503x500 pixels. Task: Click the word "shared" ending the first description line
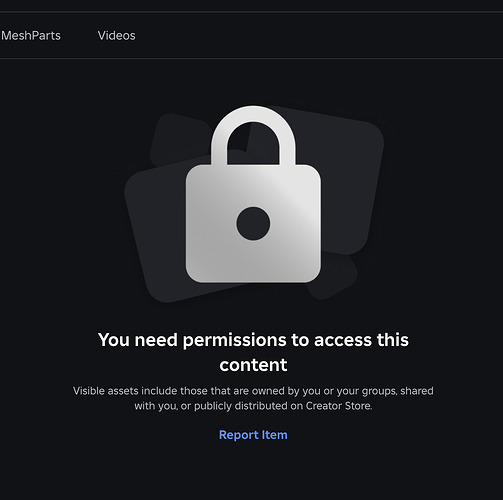(417, 391)
